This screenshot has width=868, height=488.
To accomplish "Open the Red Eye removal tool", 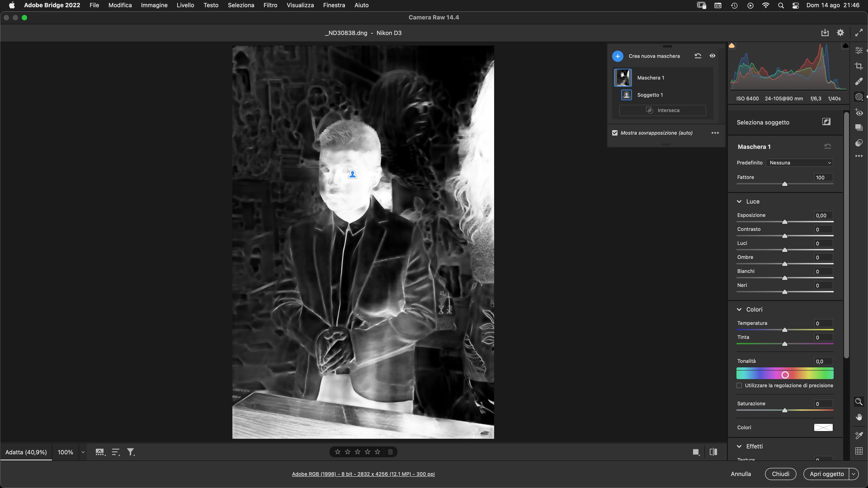I will (859, 113).
